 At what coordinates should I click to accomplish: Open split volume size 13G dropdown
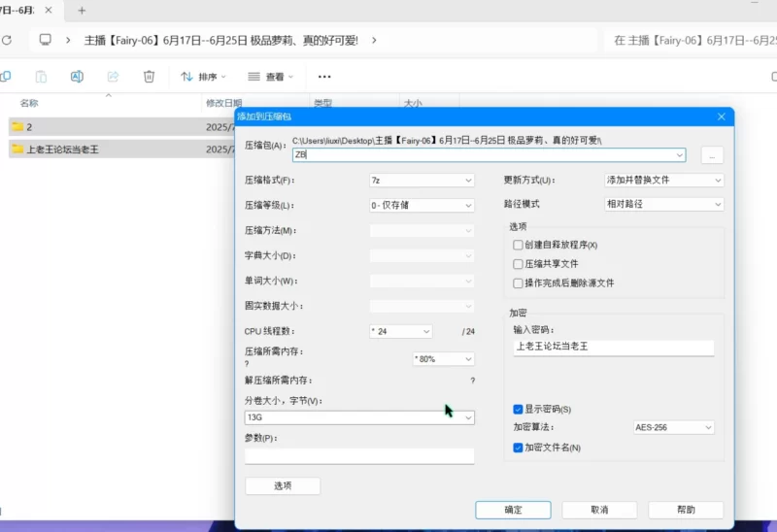(359, 417)
